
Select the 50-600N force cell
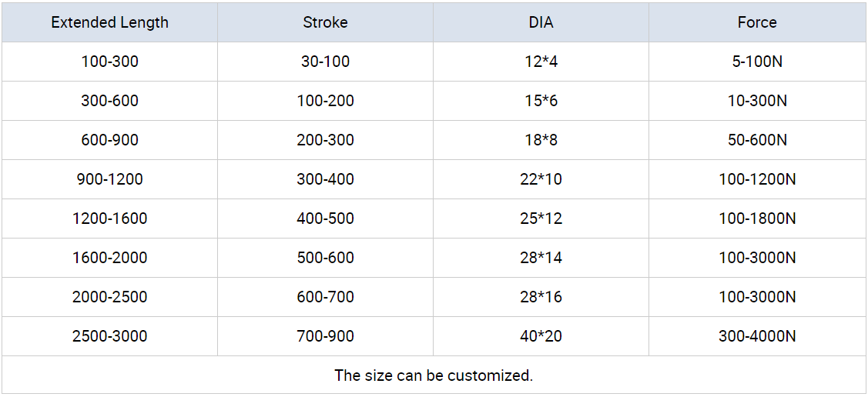[x=757, y=140]
